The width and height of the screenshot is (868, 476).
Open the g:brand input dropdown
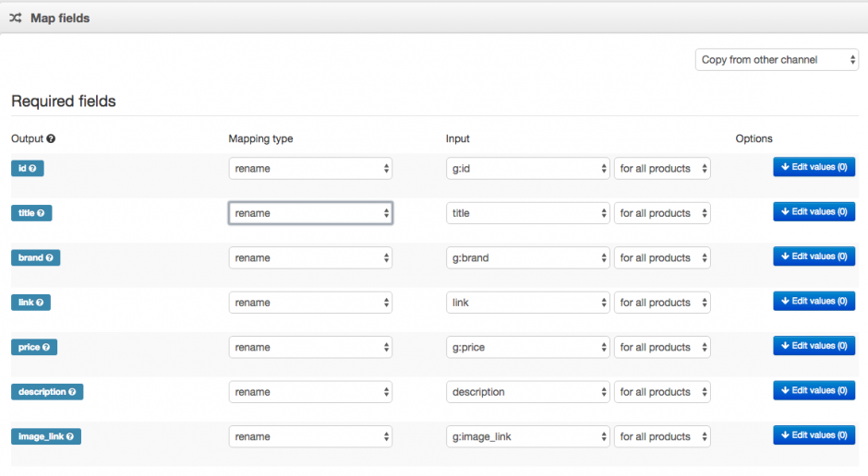527,257
